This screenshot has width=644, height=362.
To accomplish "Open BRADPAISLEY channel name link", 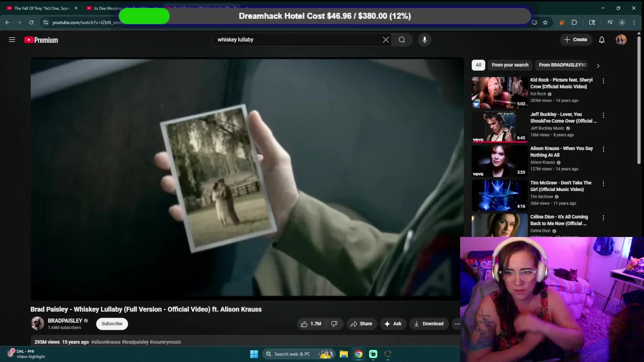I will tap(65, 321).
